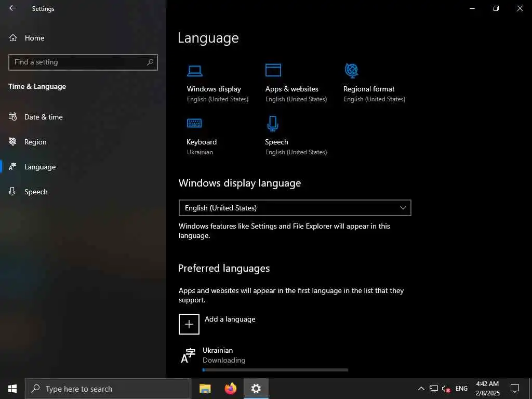Click English (United States) under Regional format
The height and width of the screenshot is (399, 532).
375,99
